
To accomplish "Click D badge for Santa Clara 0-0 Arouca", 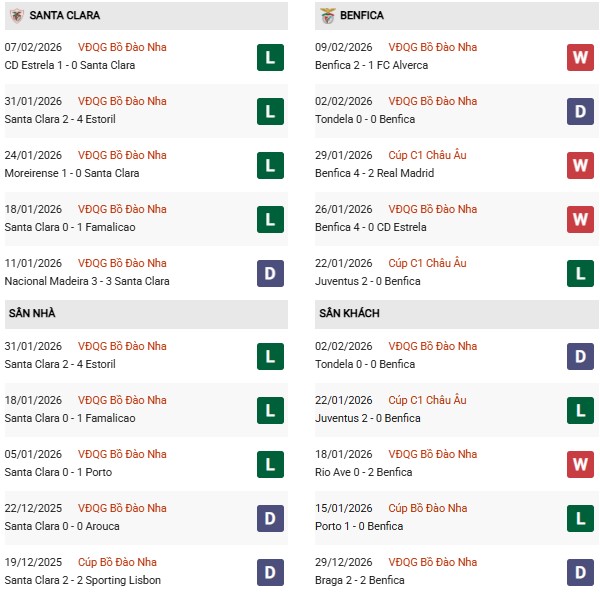I will (270, 518).
